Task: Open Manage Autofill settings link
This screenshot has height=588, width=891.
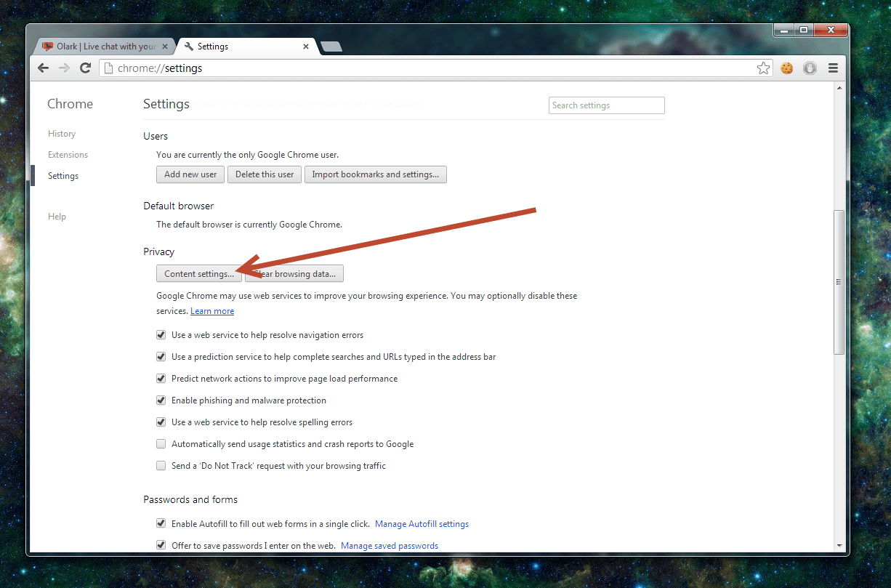Action: pos(422,524)
